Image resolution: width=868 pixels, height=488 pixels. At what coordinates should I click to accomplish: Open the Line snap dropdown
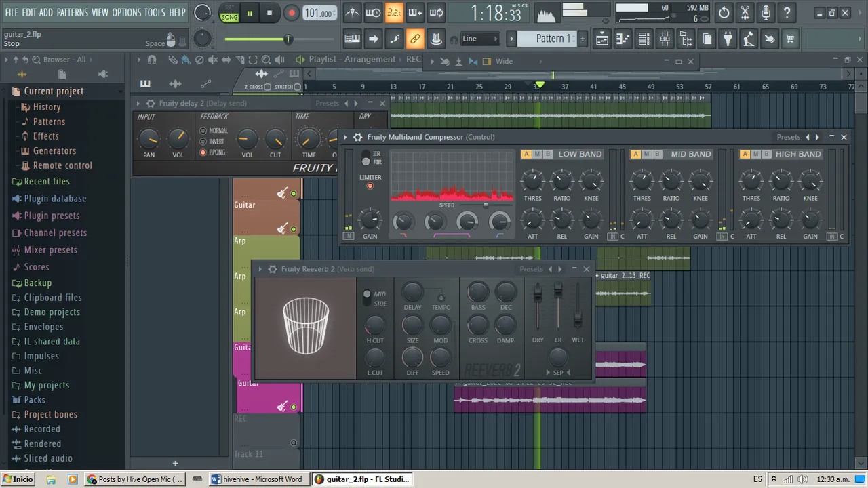(481, 39)
